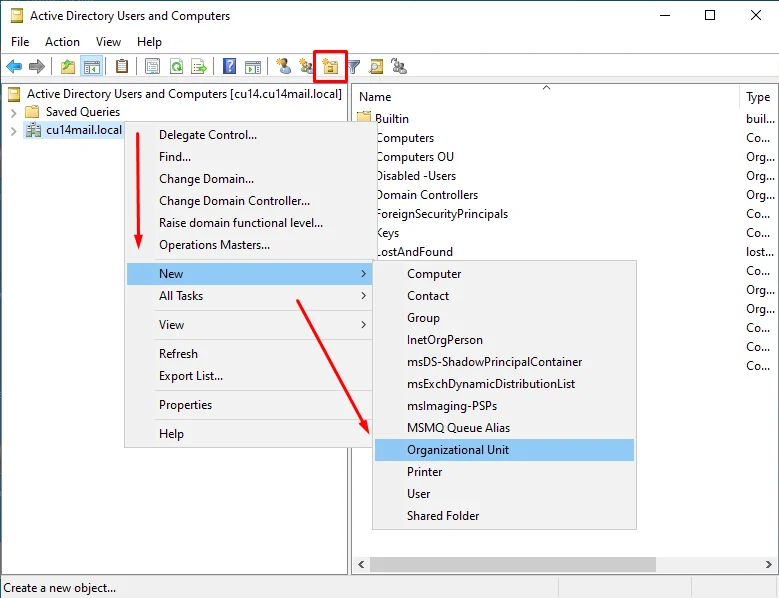Choose msExchDynamicDistributionList submenu item
Image resolution: width=779 pixels, height=598 pixels.
coord(504,384)
